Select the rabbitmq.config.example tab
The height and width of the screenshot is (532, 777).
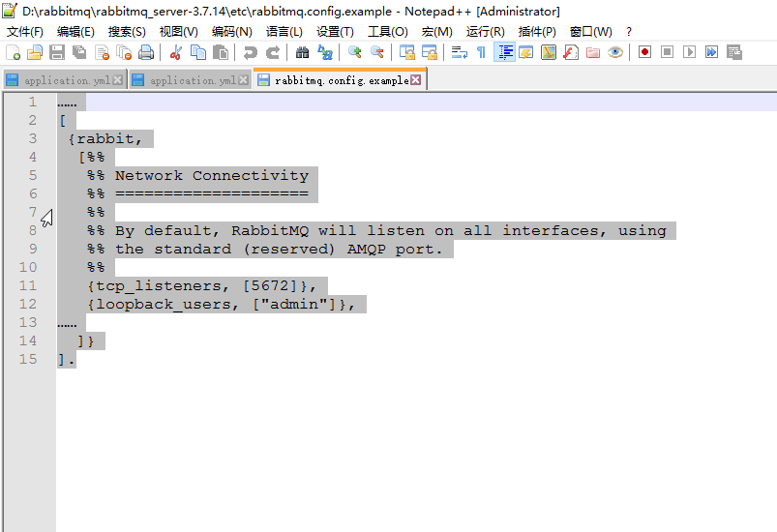pyautogui.click(x=342, y=80)
